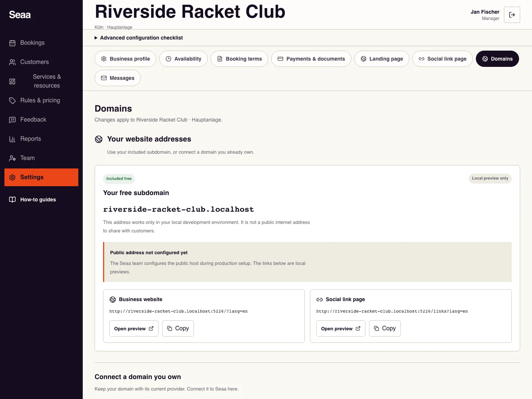The height and width of the screenshot is (399, 532).
Task: Open the How-to guides book icon
Action: click(12, 199)
